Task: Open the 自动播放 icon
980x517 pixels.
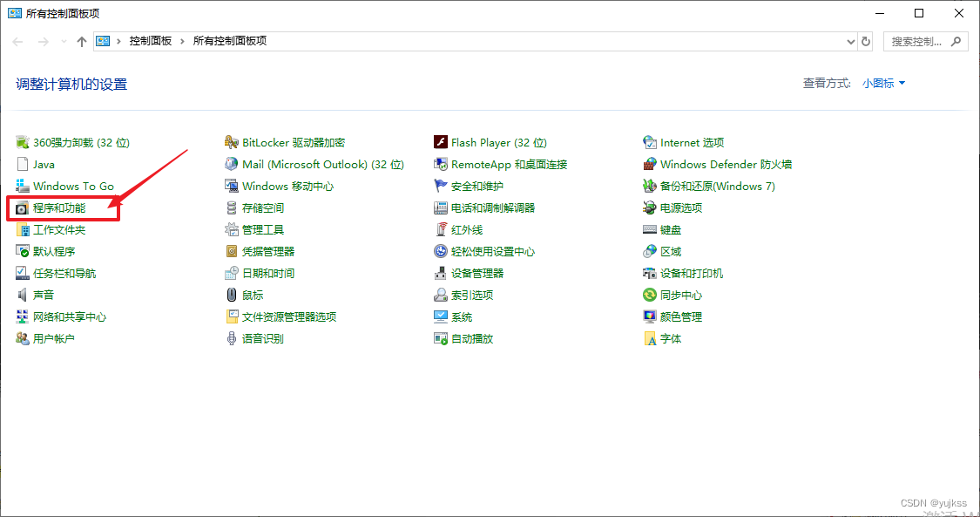Action: click(441, 339)
